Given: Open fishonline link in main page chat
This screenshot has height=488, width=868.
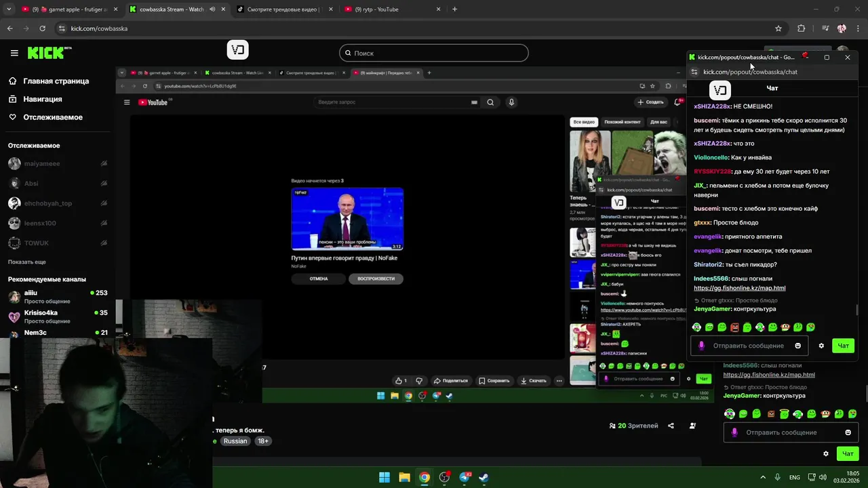Looking at the screenshot, I should [x=769, y=375].
